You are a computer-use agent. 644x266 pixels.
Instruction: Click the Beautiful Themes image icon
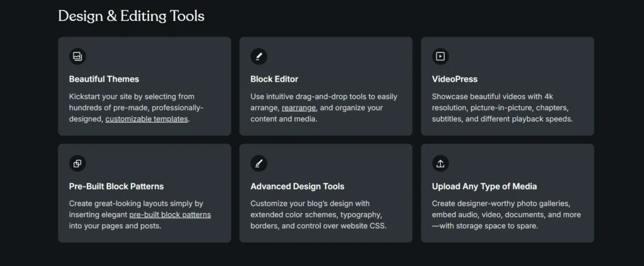[77, 56]
